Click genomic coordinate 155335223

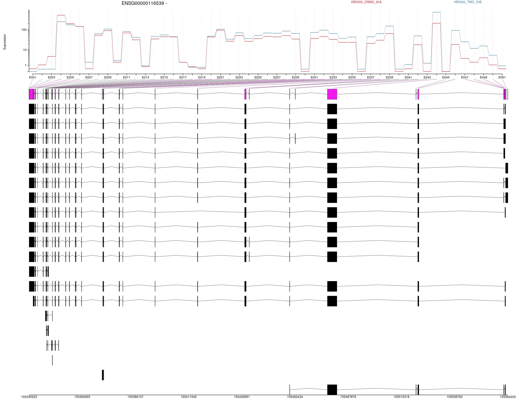coord(29,397)
